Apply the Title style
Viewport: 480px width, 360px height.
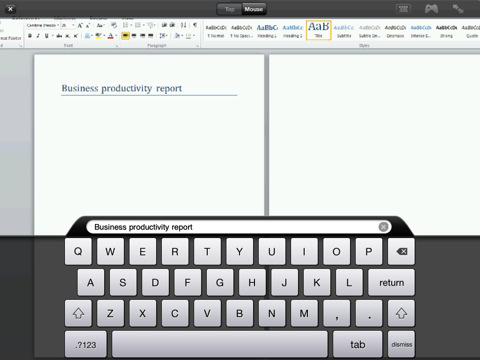pos(319,31)
